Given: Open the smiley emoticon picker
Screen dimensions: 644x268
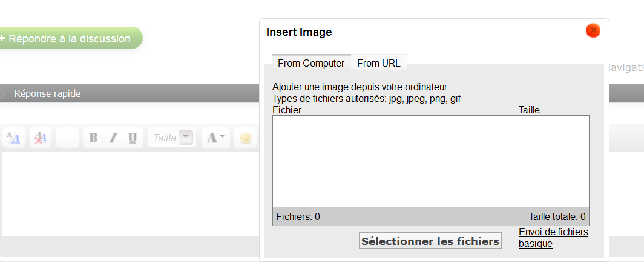Looking at the screenshot, I should 245,138.
